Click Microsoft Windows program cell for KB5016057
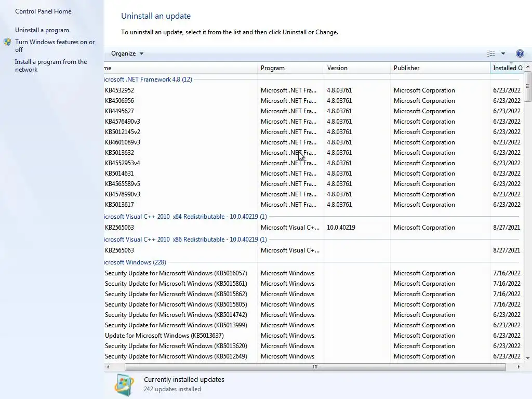 tap(287, 273)
